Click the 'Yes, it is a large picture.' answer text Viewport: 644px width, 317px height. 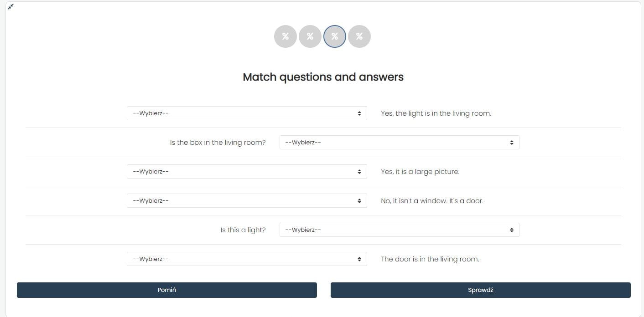pyautogui.click(x=420, y=172)
